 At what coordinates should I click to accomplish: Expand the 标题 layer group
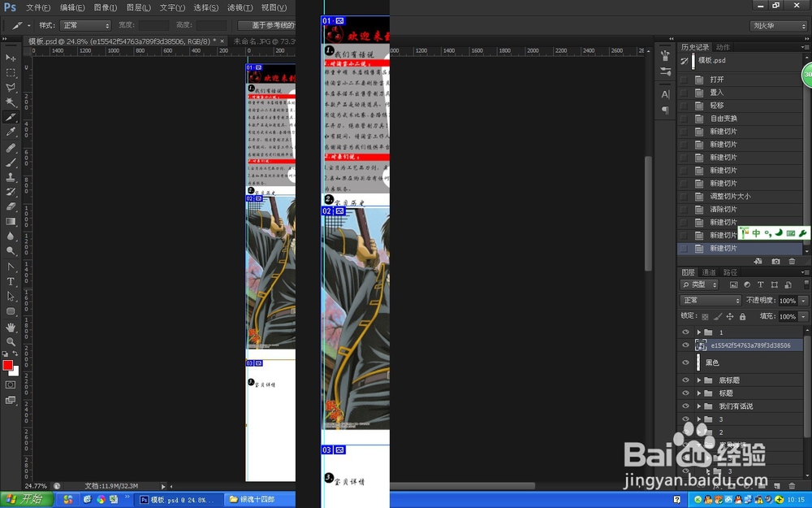click(698, 393)
